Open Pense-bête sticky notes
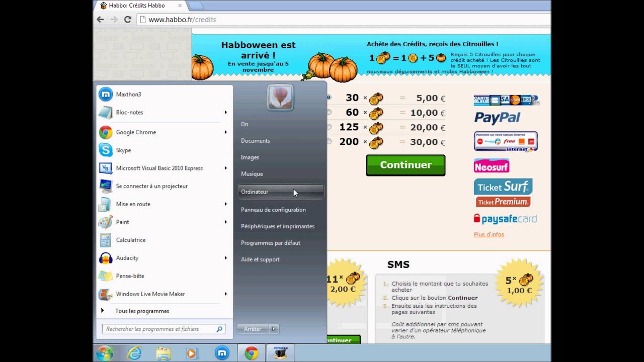The image size is (644, 362). pos(164,276)
